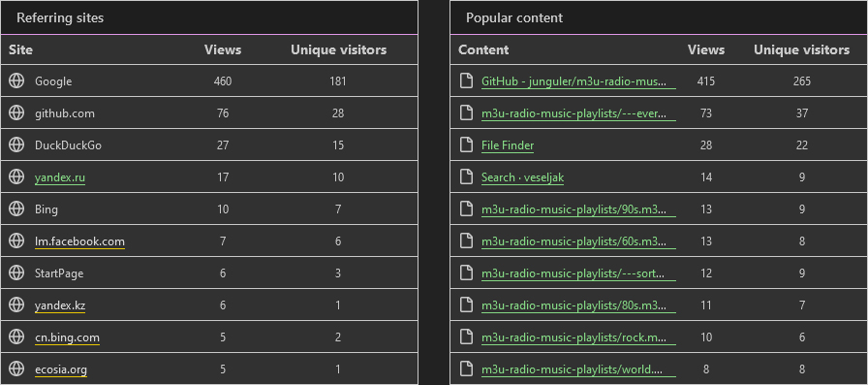Open the Search · veseljak content link
The width and height of the screenshot is (868, 385).
(522, 177)
